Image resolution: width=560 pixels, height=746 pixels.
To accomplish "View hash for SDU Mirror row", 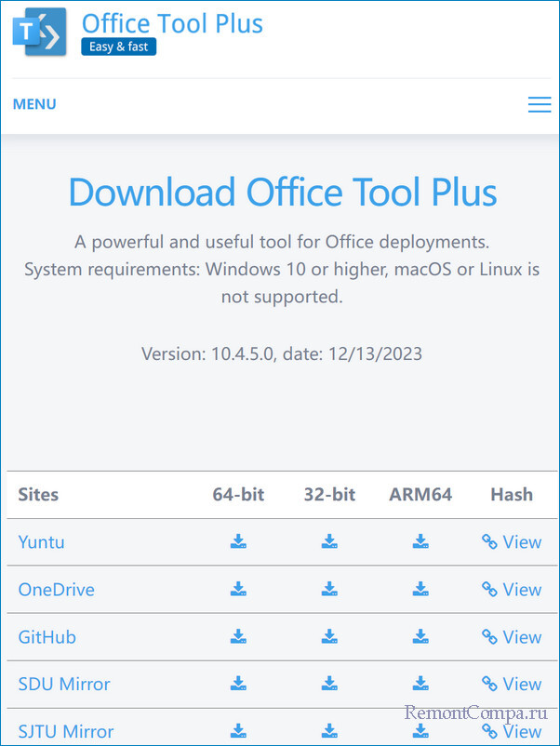I will coord(512,685).
